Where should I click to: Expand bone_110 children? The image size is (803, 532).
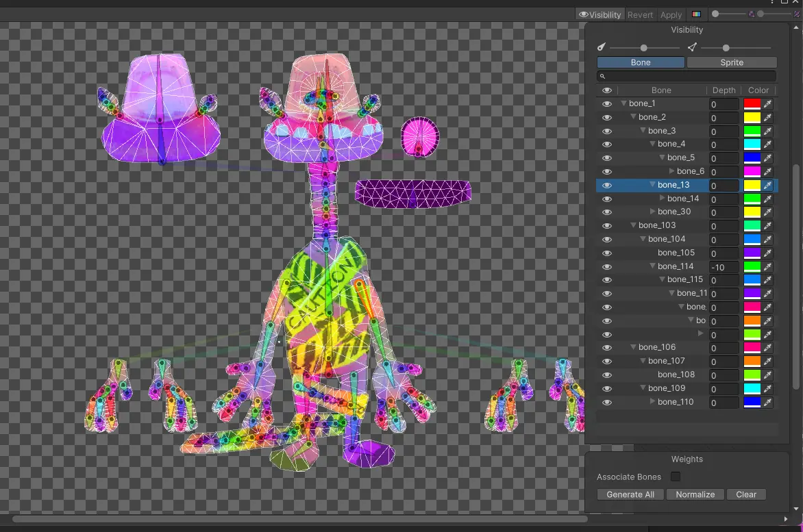[x=653, y=402]
